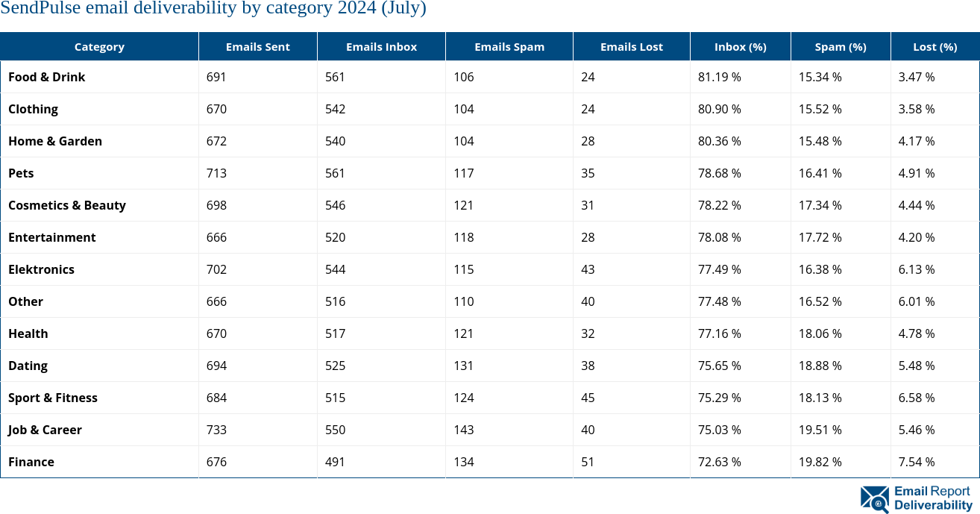This screenshot has height=514, width=980.
Task: Click the 80.90 % inbox rate
Action: [x=720, y=109]
